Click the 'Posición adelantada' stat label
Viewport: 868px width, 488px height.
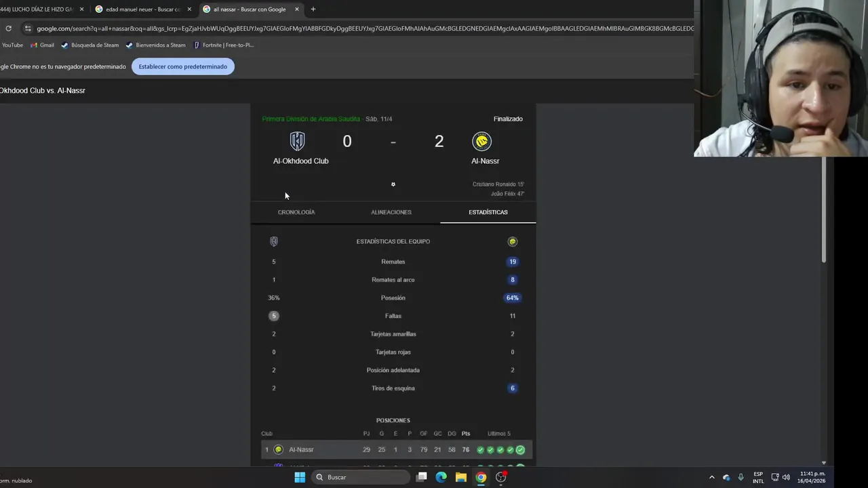pyautogui.click(x=393, y=370)
